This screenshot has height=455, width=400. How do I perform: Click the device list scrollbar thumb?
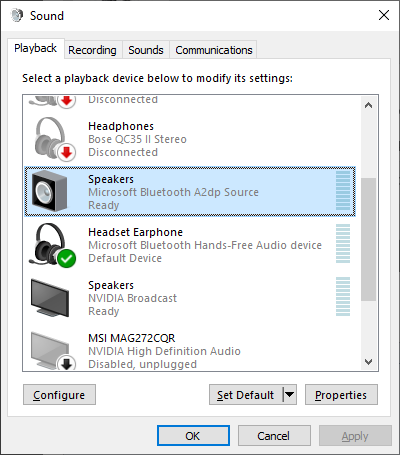coord(368,239)
